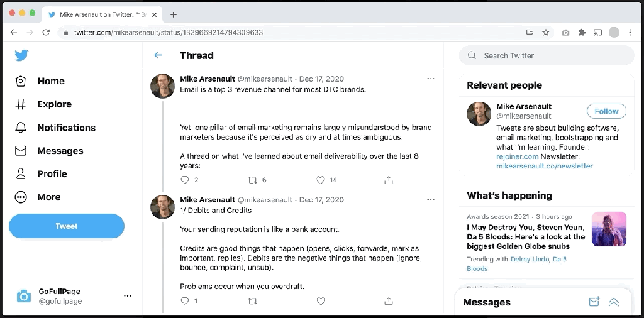The height and width of the screenshot is (318, 644).
Task: Reply to the Debits and Credits tweet
Action: coord(185,301)
